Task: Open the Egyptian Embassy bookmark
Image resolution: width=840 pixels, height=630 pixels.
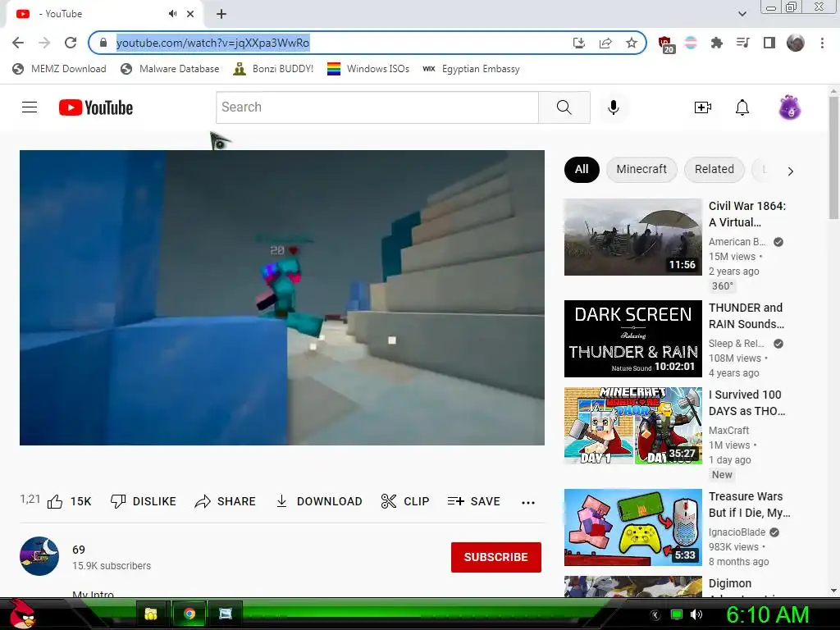Action: click(x=471, y=69)
